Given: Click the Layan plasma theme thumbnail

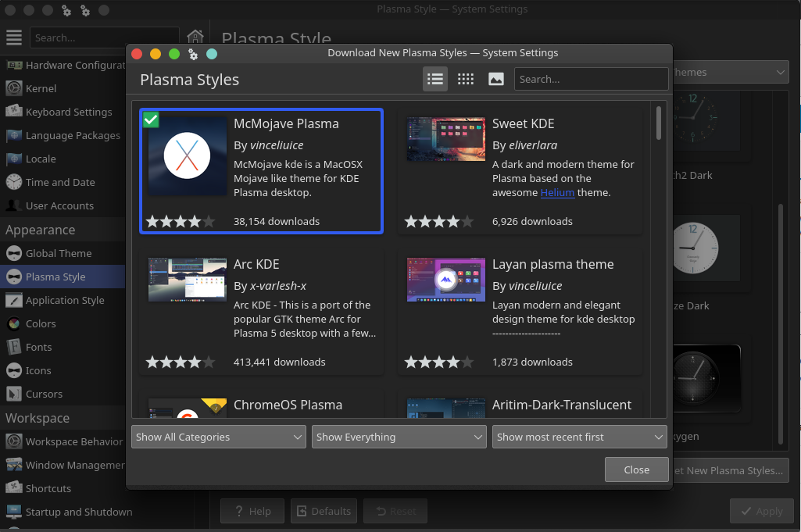Looking at the screenshot, I should pyautogui.click(x=446, y=280).
